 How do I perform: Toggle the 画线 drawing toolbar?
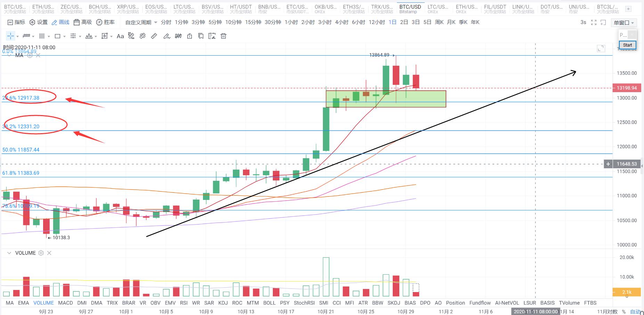[x=60, y=23]
